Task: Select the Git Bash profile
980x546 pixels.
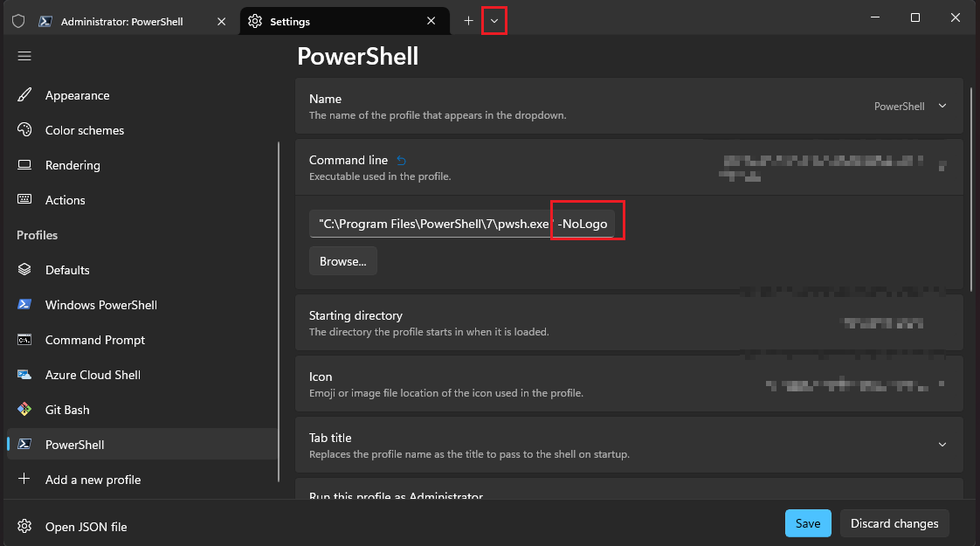Action: tap(142, 411)
